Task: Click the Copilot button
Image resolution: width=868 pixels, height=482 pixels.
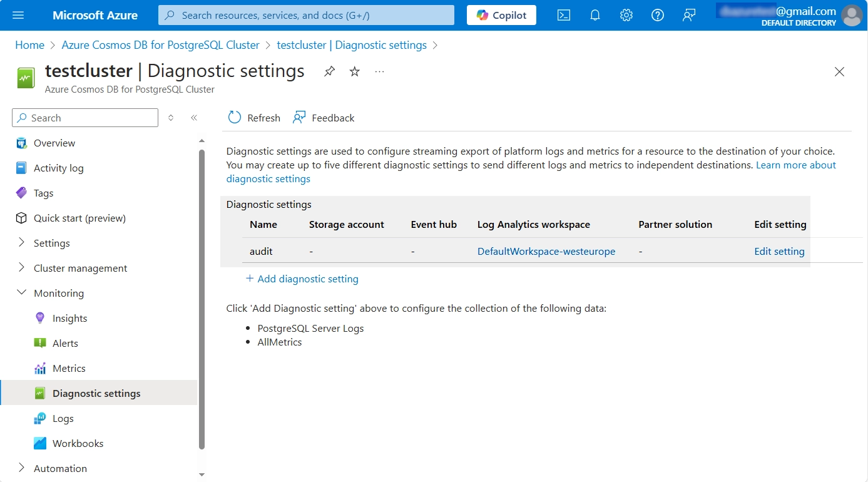Action: (501, 15)
